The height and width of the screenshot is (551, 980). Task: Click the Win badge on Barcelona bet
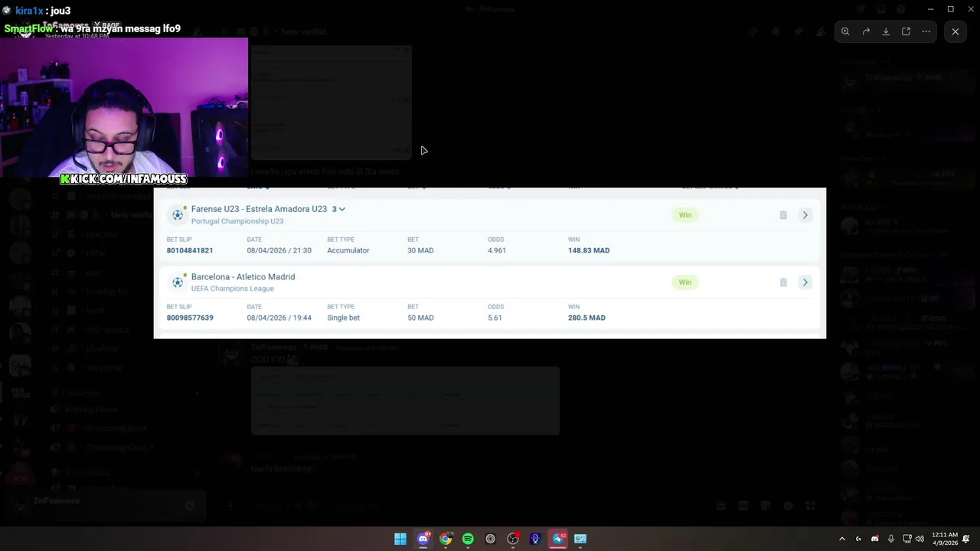(684, 282)
